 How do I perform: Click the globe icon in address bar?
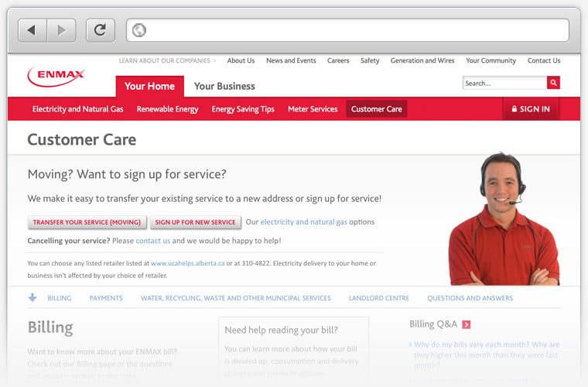(139, 30)
